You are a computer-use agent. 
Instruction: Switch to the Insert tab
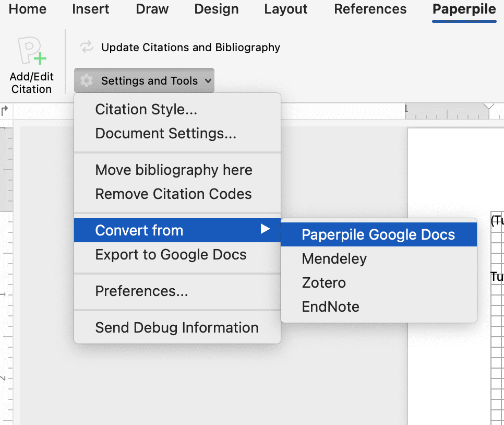point(91,9)
